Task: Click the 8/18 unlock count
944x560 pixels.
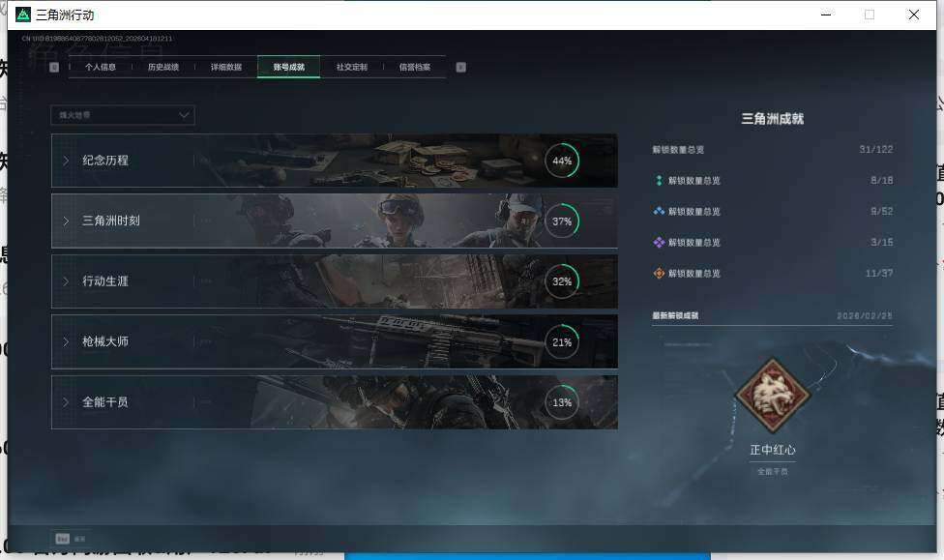Action: 881,180
